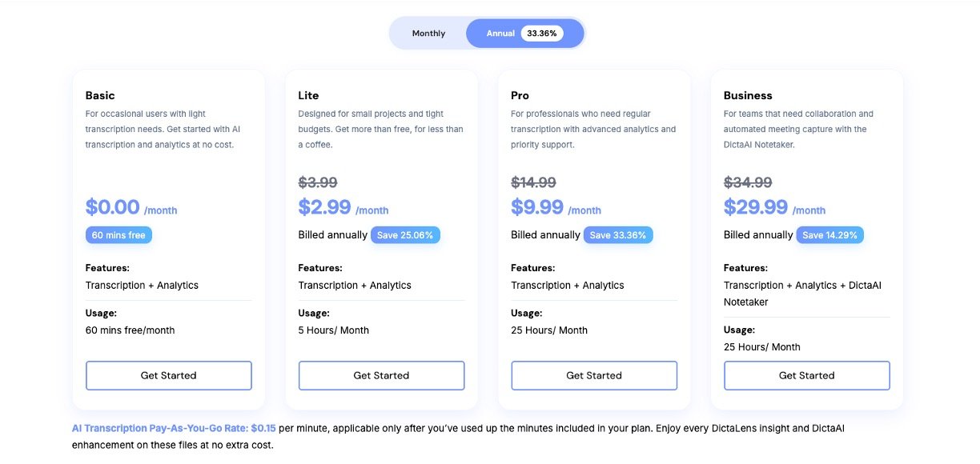Click the AI Transcription Pay-As-You-Go Rate text
This screenshot has width=980, height=464.
(173, 429)
